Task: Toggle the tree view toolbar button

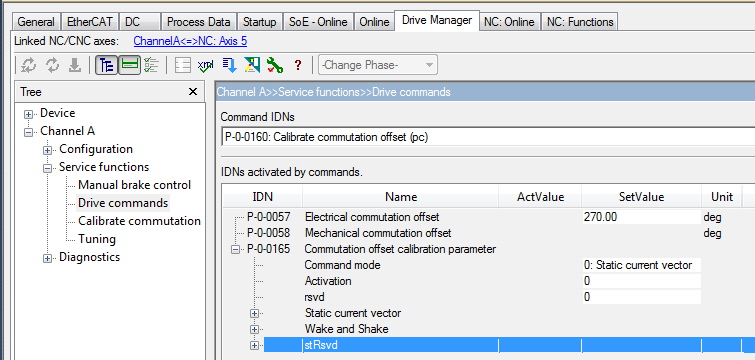Action: pos(106,65)
